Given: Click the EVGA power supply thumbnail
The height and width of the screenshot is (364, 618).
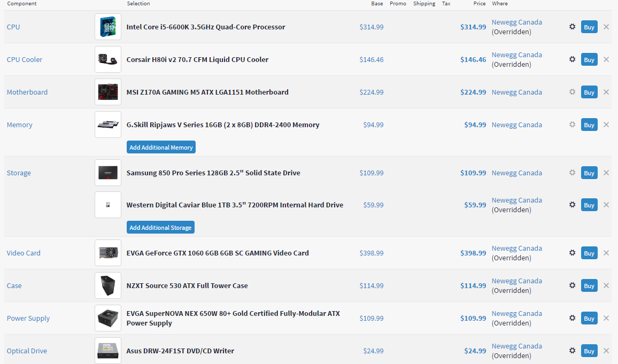Looking at the screenshot, I should coord(108,318).
